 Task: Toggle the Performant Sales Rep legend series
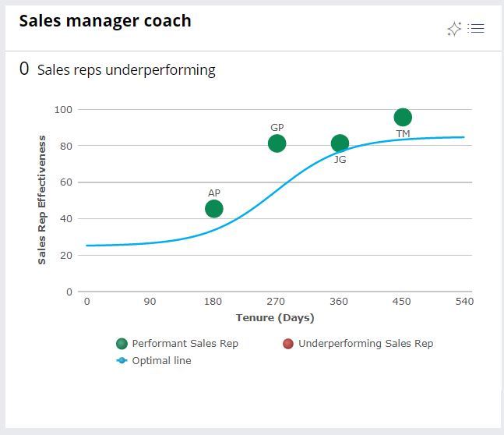(185, 343)
